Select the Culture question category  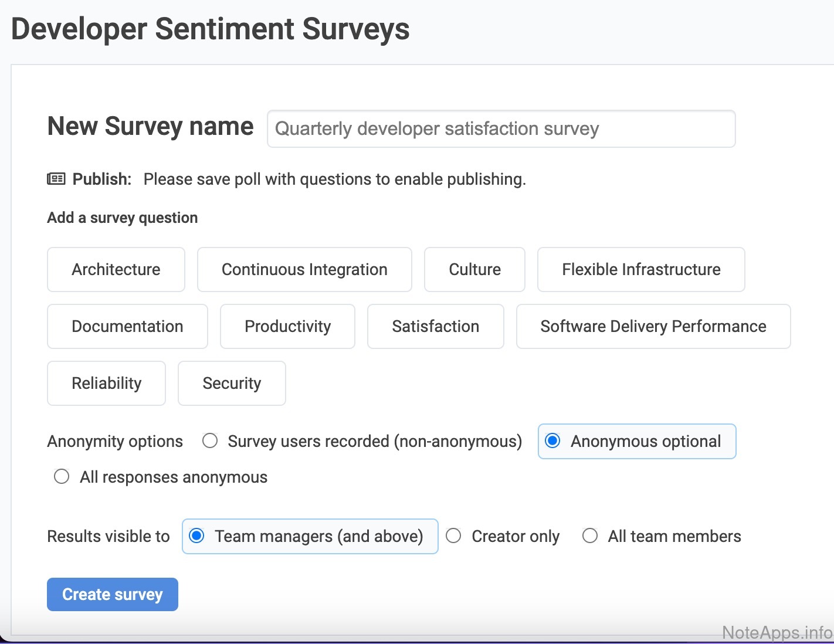pyautogui.click(x=474, y=270)
